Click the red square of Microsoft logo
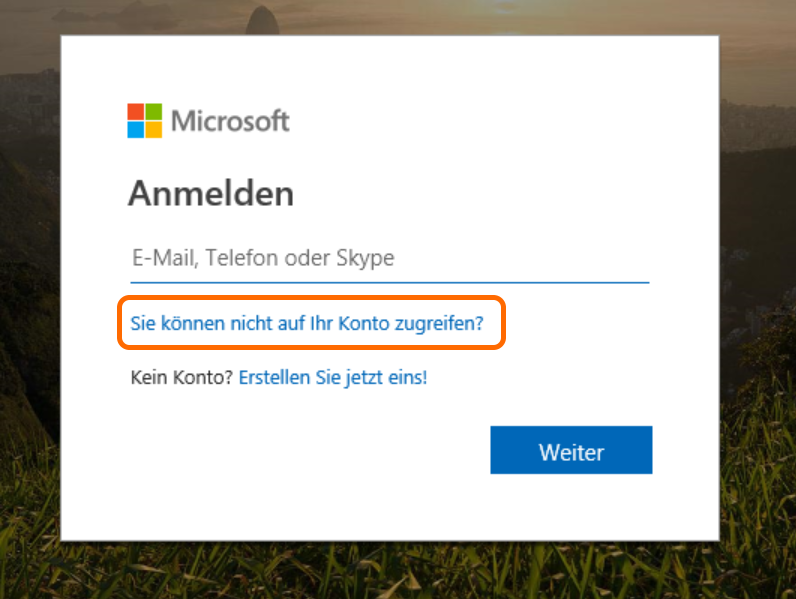Image resolution: width=796 pixels, height=599 pixels. click(x=136, y=112)
